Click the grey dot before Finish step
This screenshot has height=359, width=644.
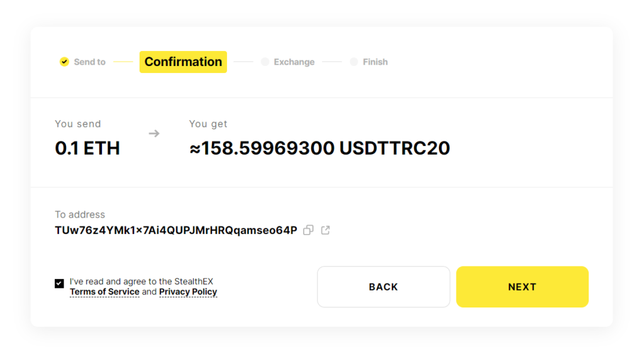353,62
